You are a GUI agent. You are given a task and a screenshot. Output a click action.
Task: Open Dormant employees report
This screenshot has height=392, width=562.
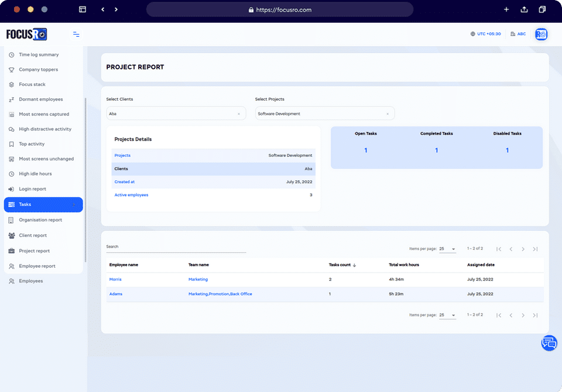pos(41,99)
